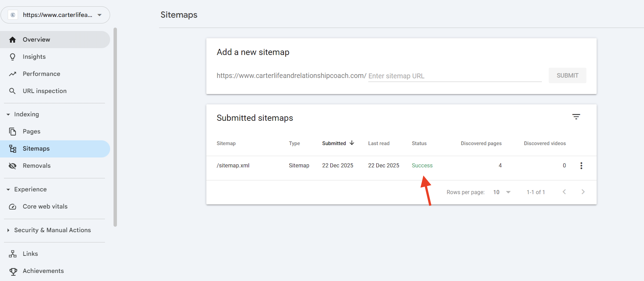644x281 pixels.
Task: Open the /sitemap.xml entry
Action: [233, 165]
